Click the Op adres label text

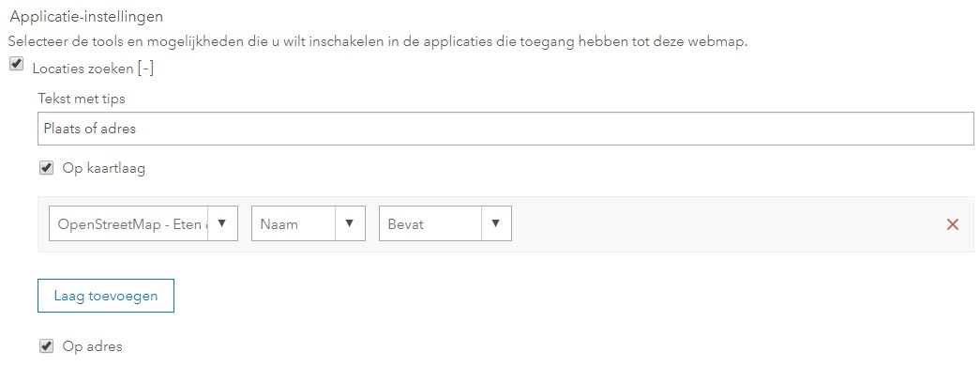tap(93, 346)
